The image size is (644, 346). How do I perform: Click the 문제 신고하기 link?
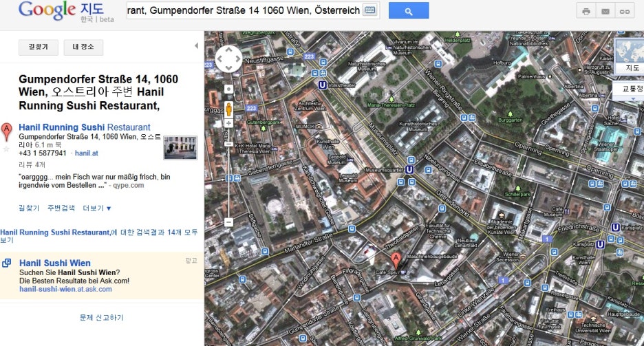pos(101,317)
